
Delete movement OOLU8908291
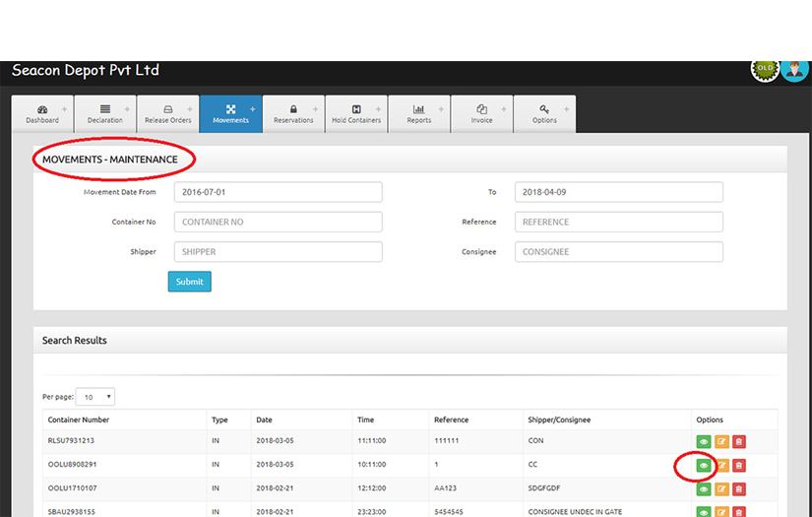(x=739, y=465)
